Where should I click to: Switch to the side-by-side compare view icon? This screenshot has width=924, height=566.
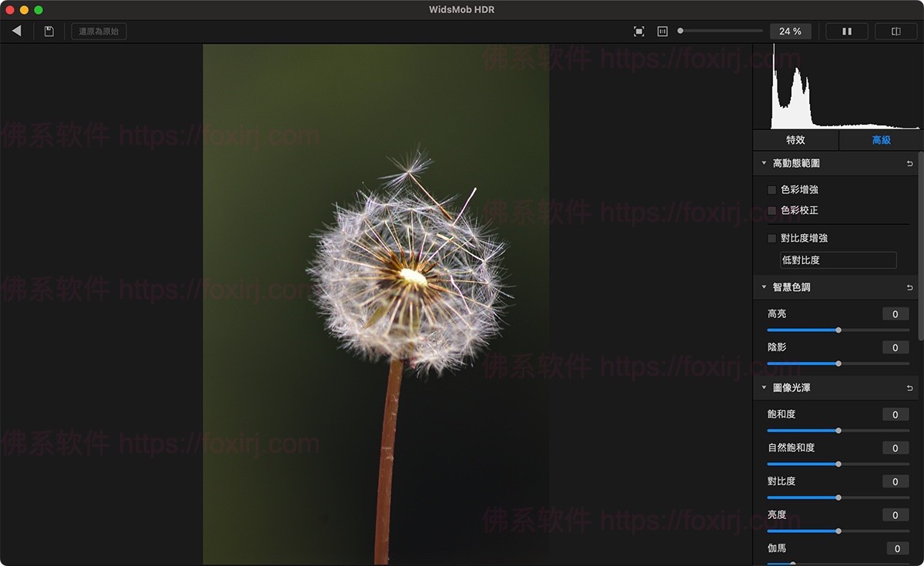click(x=846, y=32)
